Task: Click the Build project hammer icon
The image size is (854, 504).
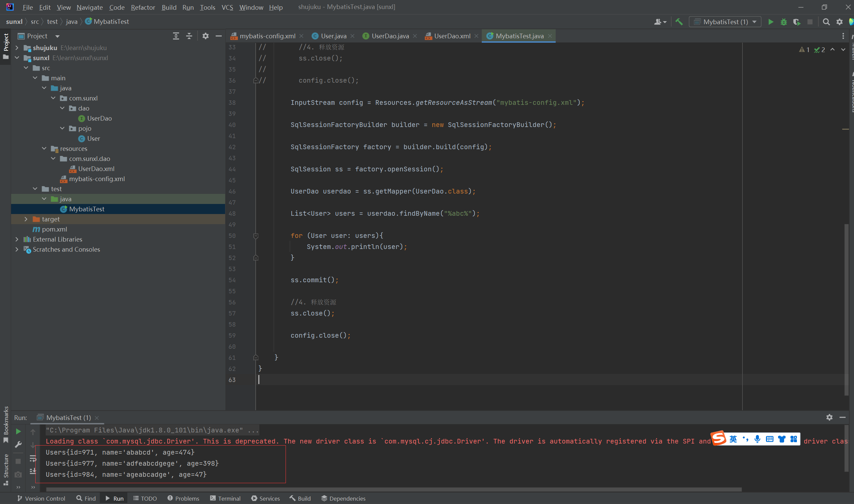Action: pos(679,22)
